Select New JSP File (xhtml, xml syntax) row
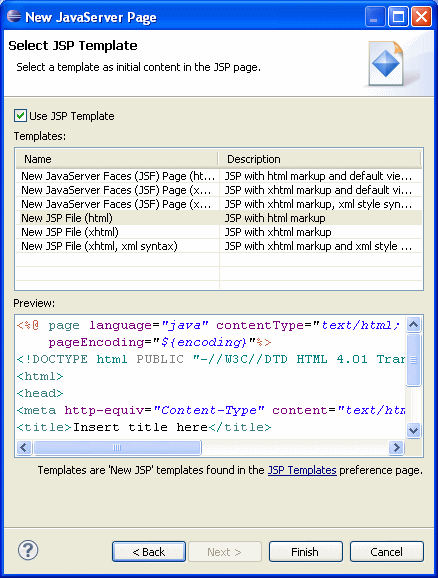Viewport: 438px width, 578px height. click(219, 246)
